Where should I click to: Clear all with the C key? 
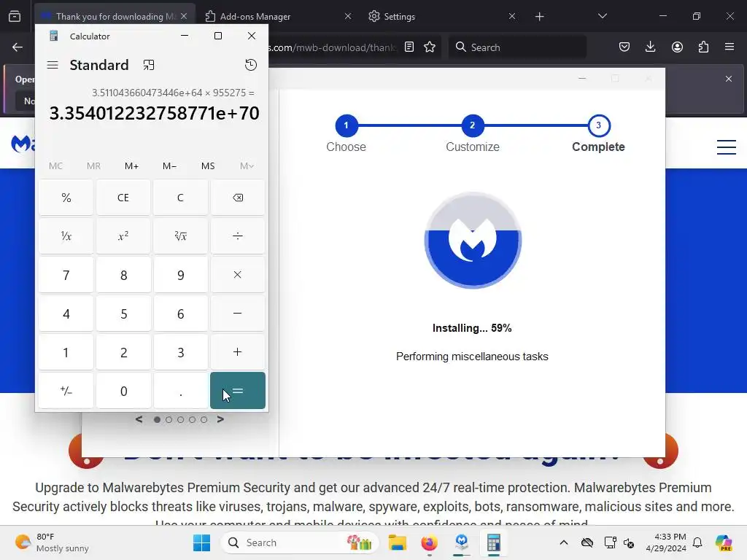tap(181, 198)
